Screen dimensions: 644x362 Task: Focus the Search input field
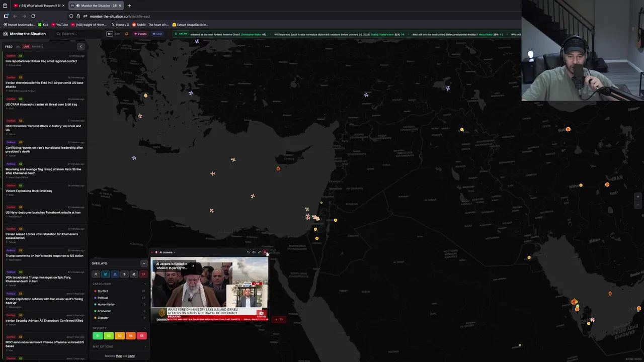(78, 34)
